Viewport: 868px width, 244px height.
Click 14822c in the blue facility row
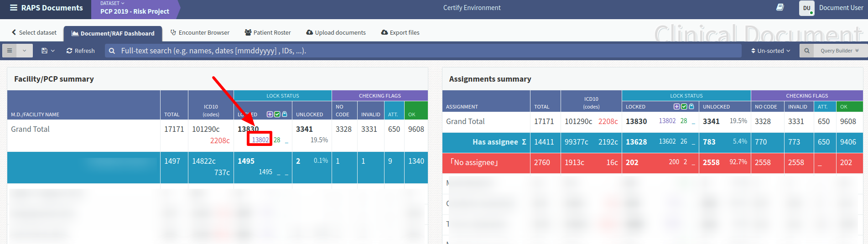coord(204,161)
